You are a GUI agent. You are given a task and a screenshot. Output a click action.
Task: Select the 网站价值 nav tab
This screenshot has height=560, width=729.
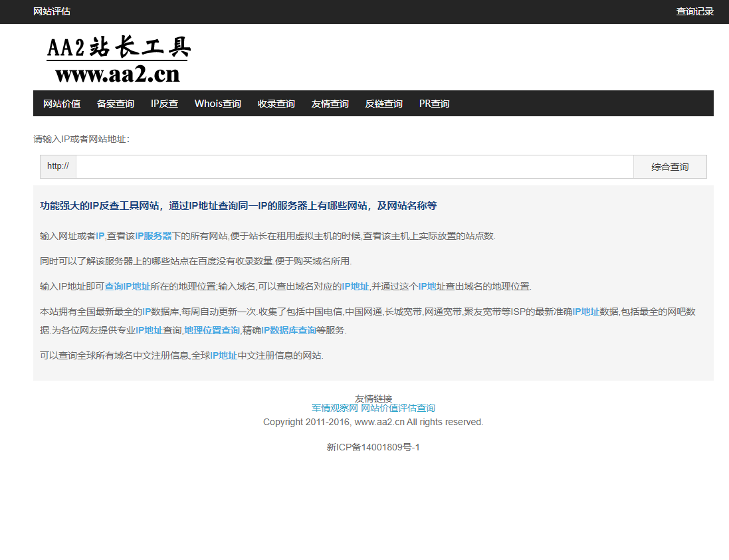coord(61,103)
